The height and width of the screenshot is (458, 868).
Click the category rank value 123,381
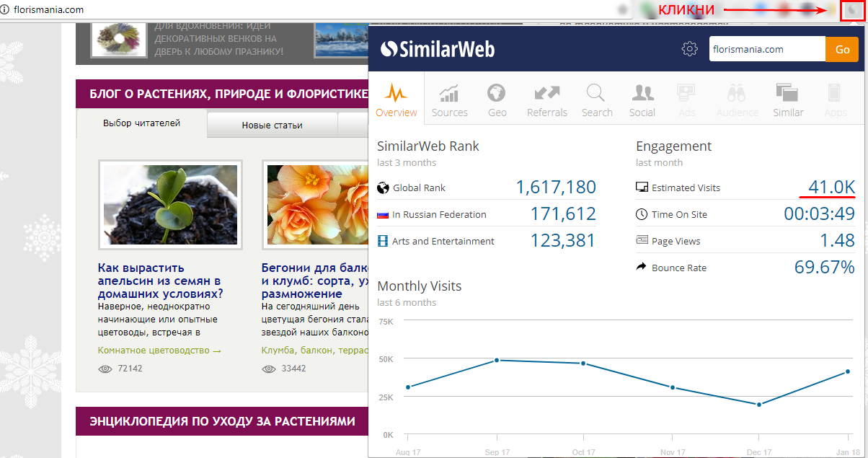tap(563, 241)
